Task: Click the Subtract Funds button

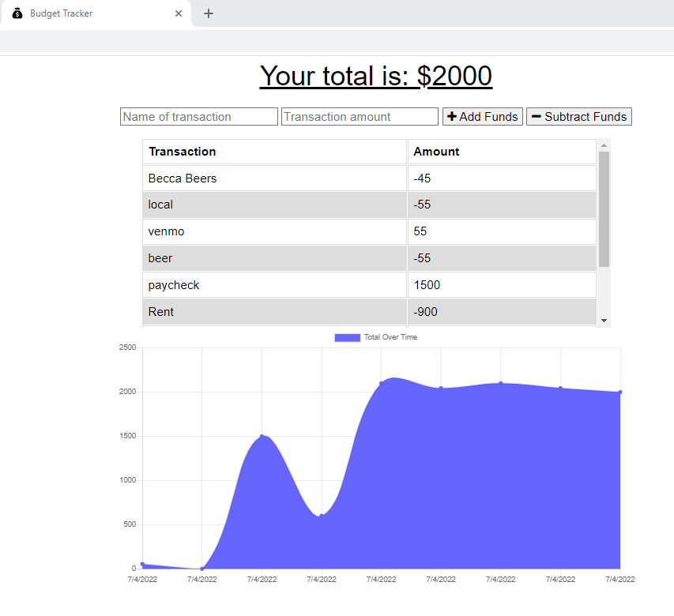Action: coord(578,116)
